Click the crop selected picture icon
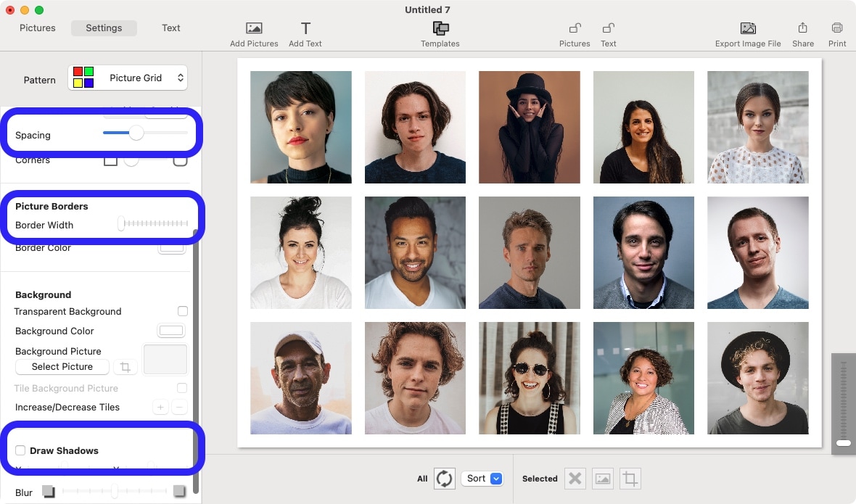Image resolution: width=856 pixels, height=504 pixels. (x=630, y=479)
